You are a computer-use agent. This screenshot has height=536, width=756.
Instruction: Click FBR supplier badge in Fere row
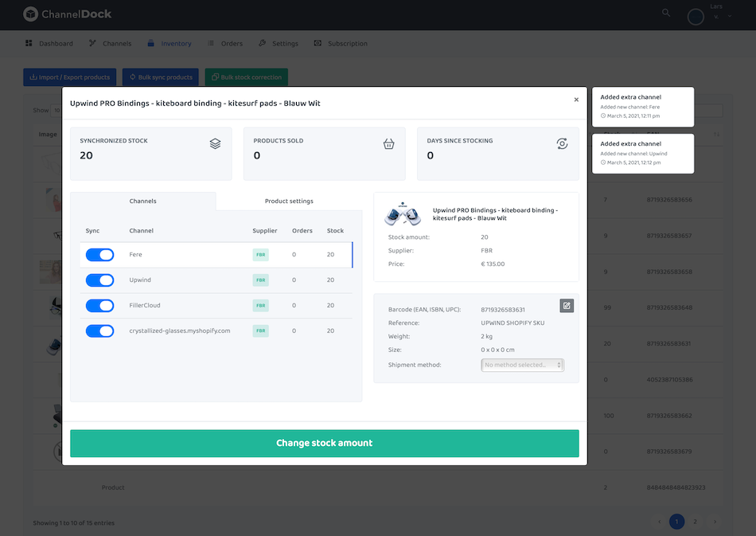coord(261,255)
